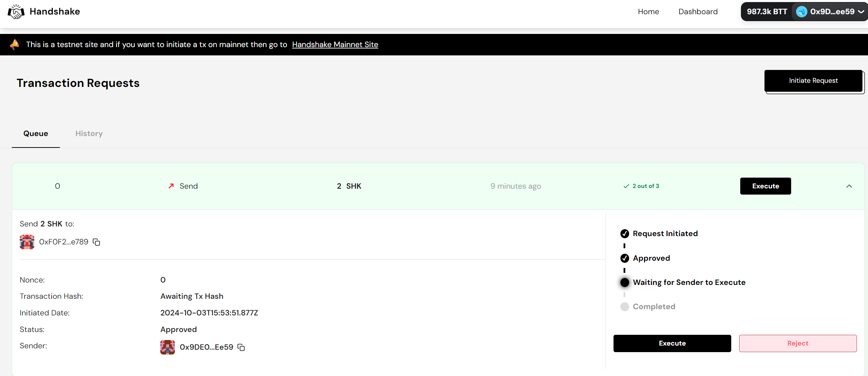Click the recipient pixel avatar icon

point(27,242)
